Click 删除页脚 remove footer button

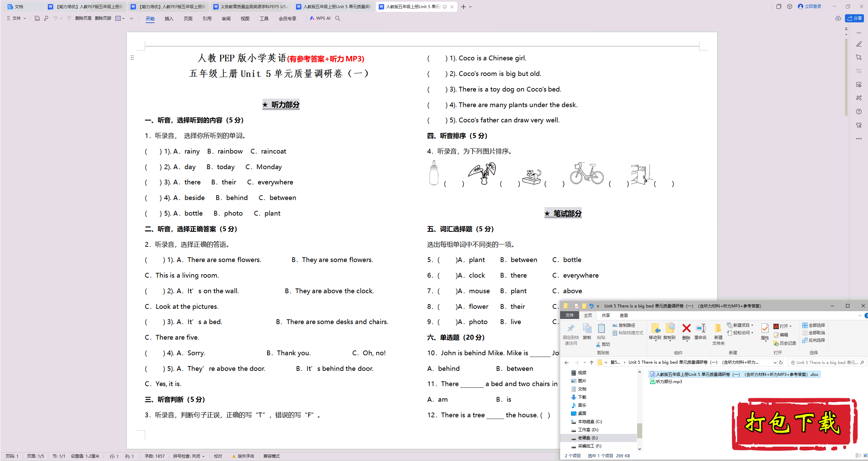(x=103, y=18)
